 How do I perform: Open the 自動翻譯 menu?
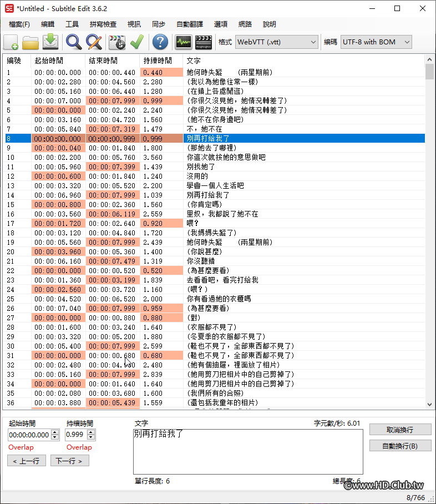tap(190, 24)
